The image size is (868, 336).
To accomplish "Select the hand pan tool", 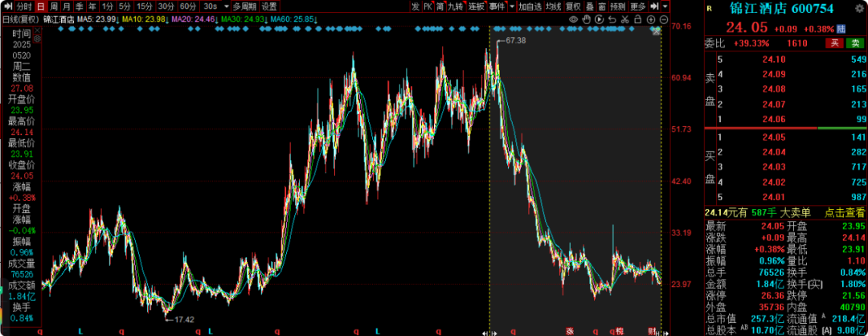I will click(x=586, y=19).
